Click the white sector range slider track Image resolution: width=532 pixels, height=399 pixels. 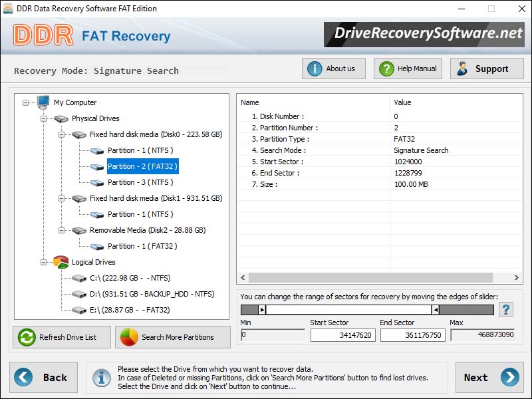[x=348, y=310]
